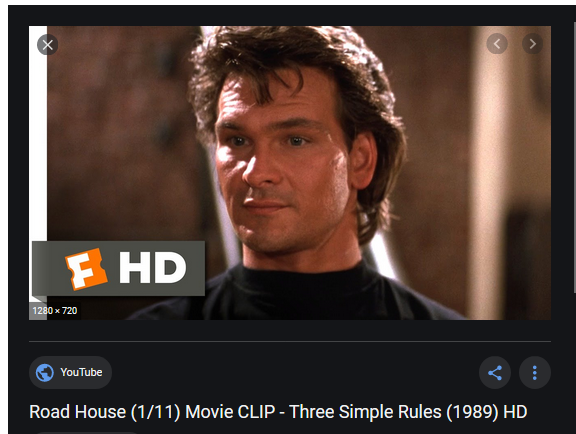Advance to the next image arrow
Screen dimensions: 576x434
(x=532, y=44)
